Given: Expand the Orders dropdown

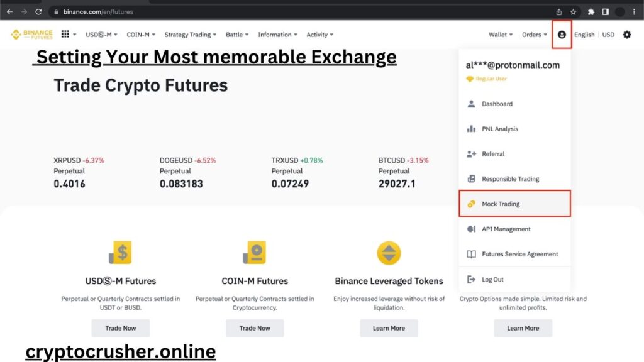Looking at the screenshot, I should (x=535, y=35).
